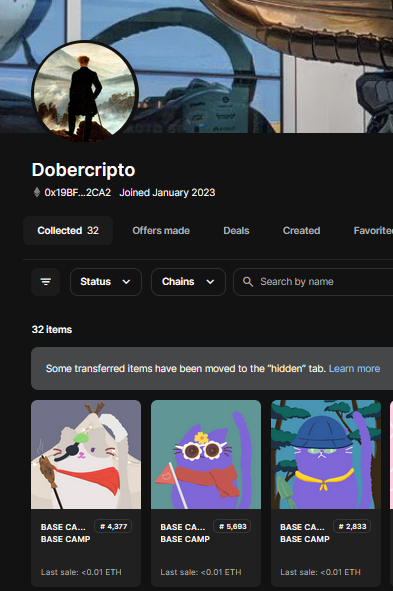Click Last sale text on #2,833 card
Screen dimensions: 393x591
tap(320, 572)
